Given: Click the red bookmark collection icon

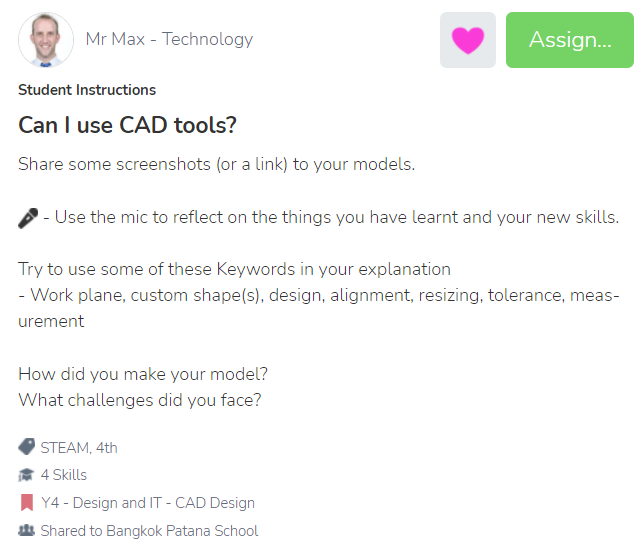Looking at the screenshot, I should coord(27,502).
